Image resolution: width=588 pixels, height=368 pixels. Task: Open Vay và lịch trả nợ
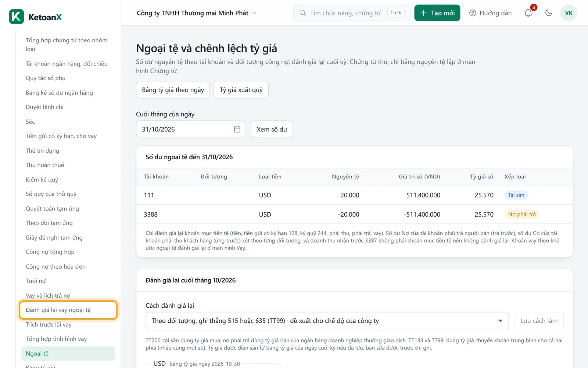(x=68, y=296)
